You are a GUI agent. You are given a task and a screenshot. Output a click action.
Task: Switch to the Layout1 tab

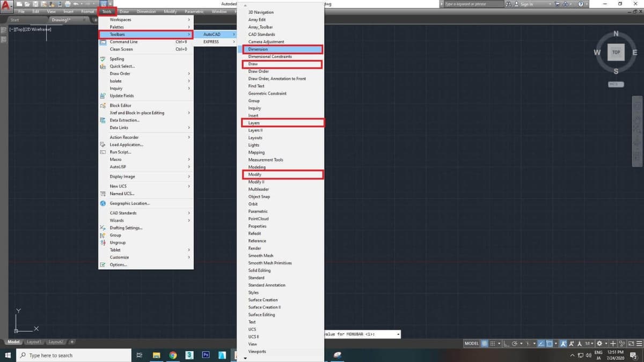click(x=34, y=342)
